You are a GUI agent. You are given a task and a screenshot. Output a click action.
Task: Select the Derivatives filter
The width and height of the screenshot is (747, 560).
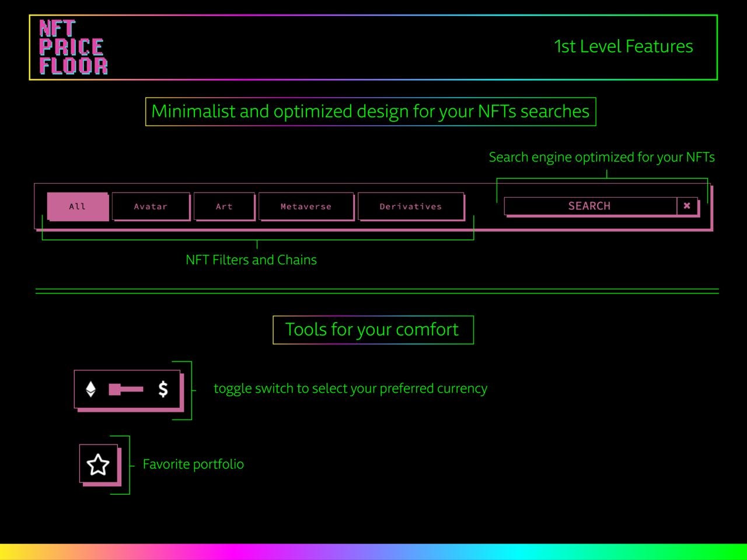pyautogui.click(x=411, y=206)
